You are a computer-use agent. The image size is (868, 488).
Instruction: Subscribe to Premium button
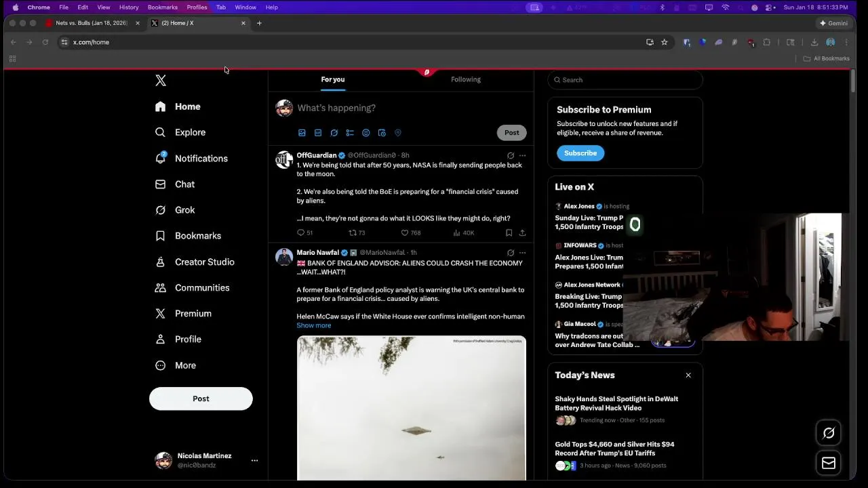pyautogui.click(x=580, y=153)
